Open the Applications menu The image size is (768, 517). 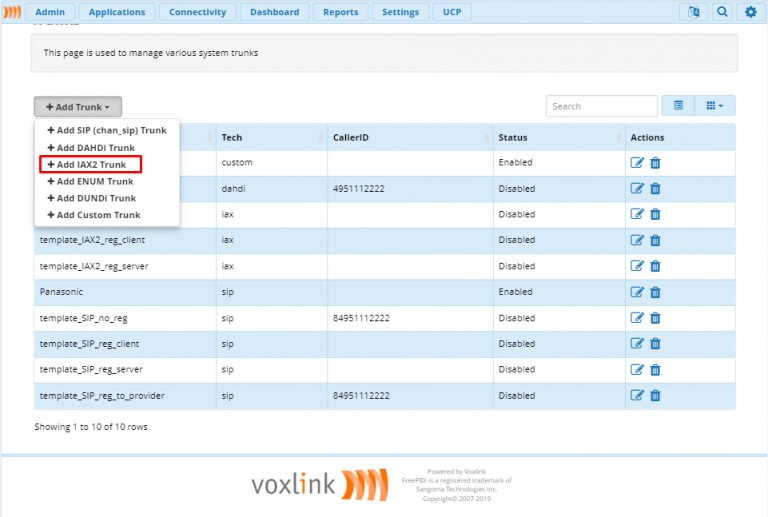[x=116, y=12]
